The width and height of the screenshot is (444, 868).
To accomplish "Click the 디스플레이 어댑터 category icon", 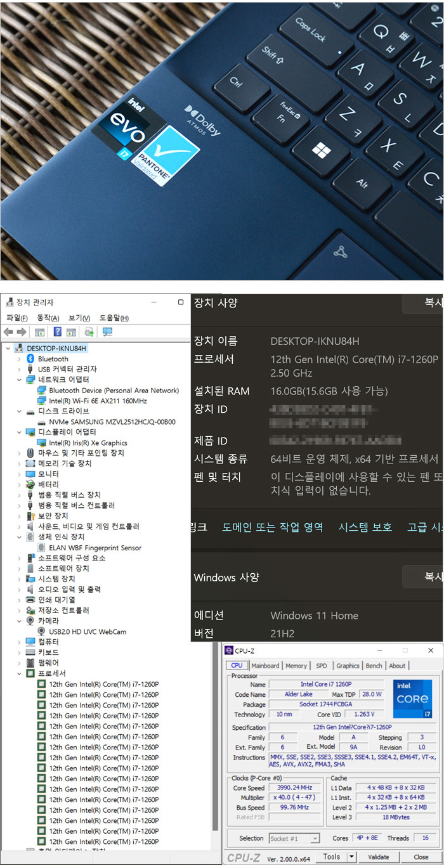I will tap(30, 432).
